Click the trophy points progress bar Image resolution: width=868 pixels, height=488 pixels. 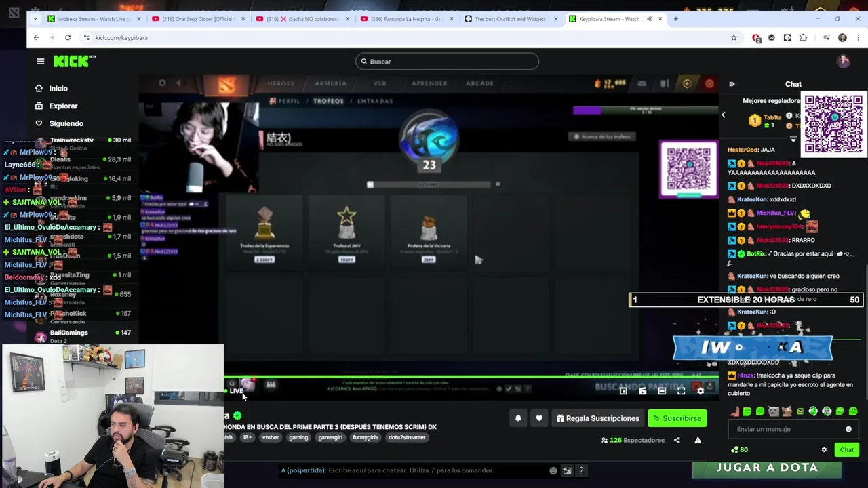coord(430,184)
